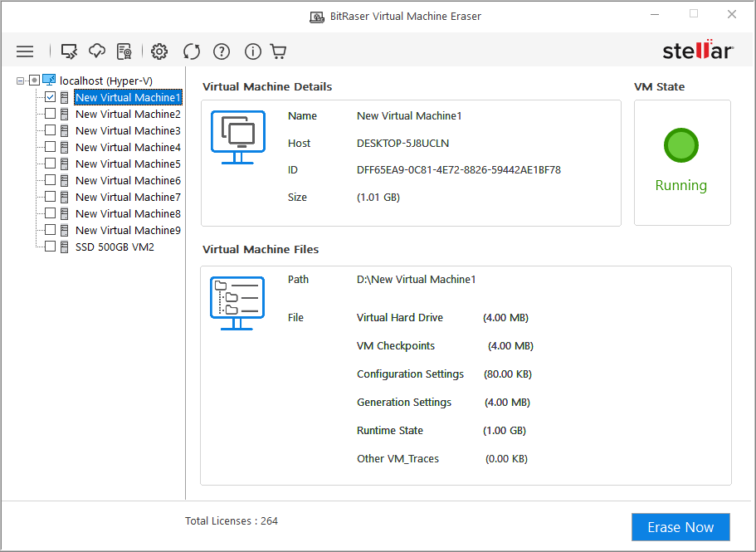The image size is (756, 552).
Task: Click the BitRaser app icon in title bar
Action: (317, 17)
